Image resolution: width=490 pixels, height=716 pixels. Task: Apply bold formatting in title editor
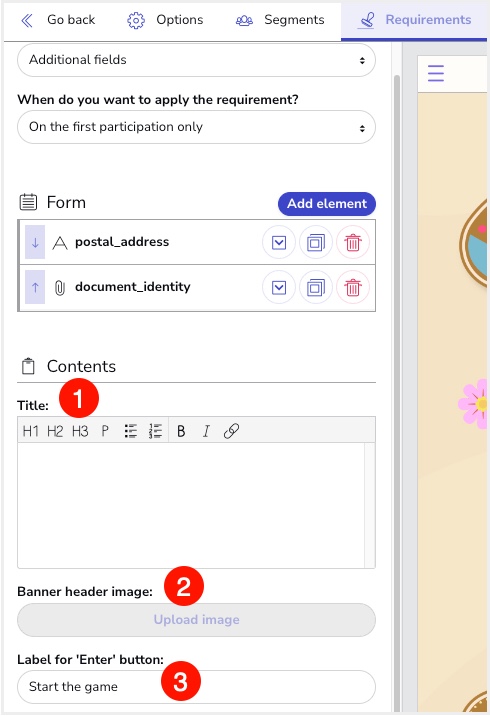pos(181,431)
